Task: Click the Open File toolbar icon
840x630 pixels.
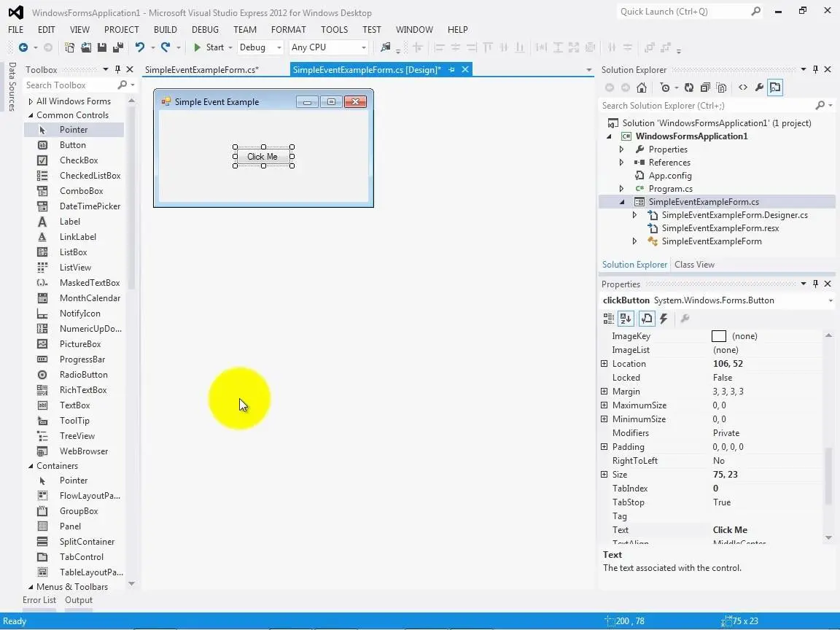Action: tap(86, 47)
